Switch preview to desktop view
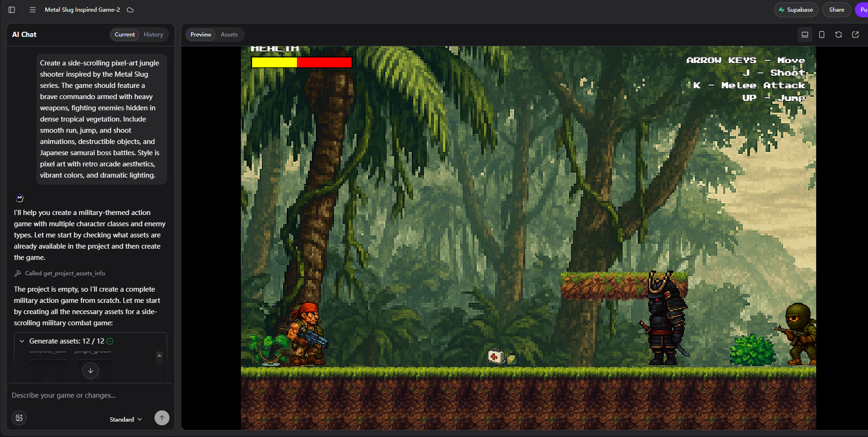The height and width of the screenshot is (437, 868). coord(804,35)
